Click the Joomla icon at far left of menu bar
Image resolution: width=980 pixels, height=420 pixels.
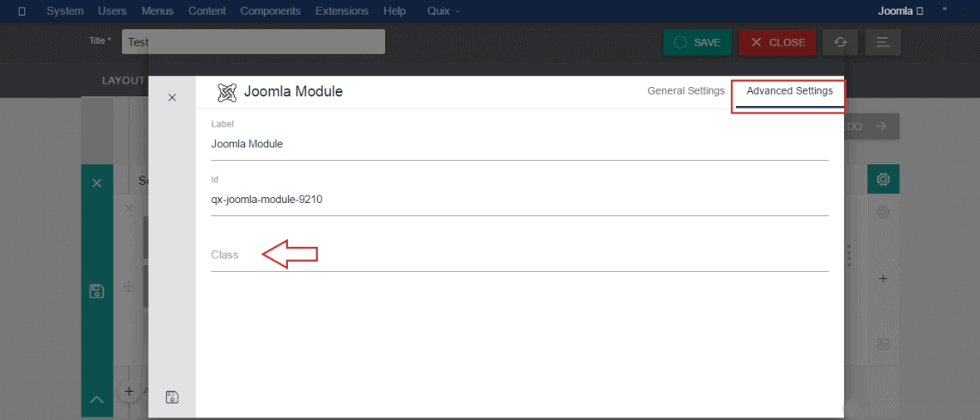point(21,10)
